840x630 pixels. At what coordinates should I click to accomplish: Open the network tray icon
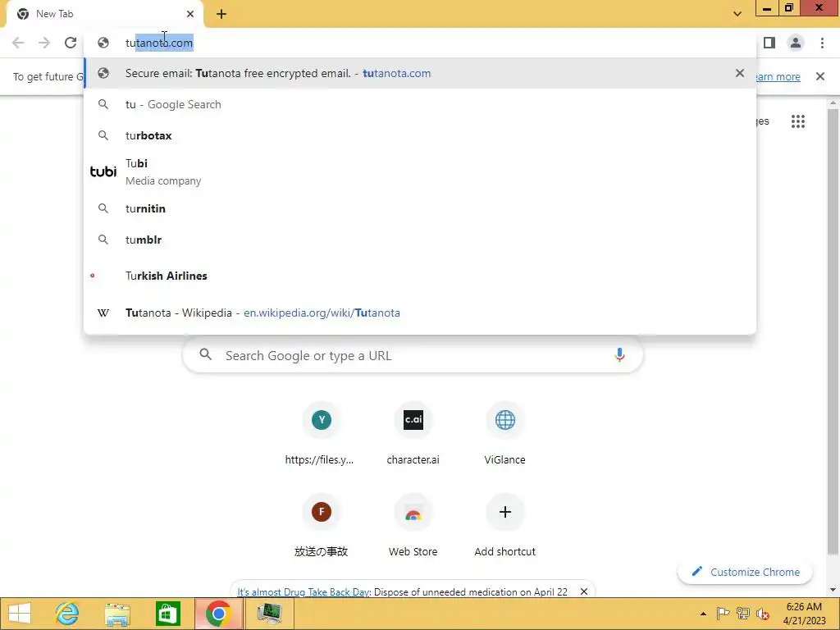pyautogui.click(x=743, y=614)
